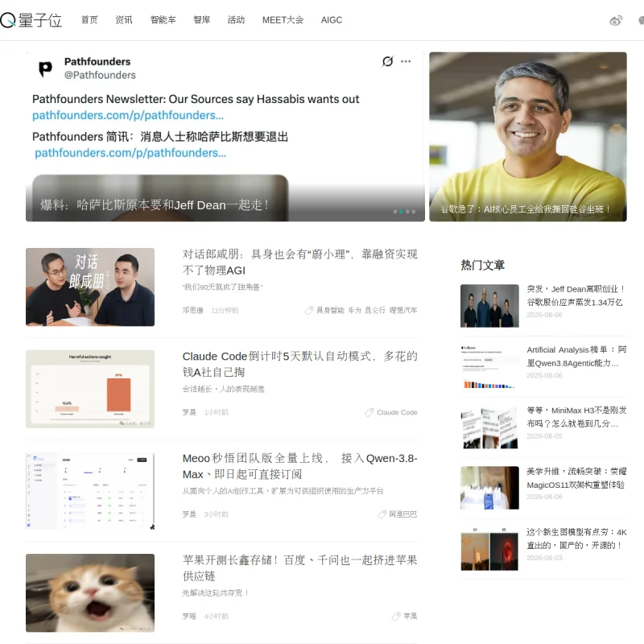Open hot article Artificial Analysis榜单
This screenshot has width=644, height=644.
(x=576, y=356)
